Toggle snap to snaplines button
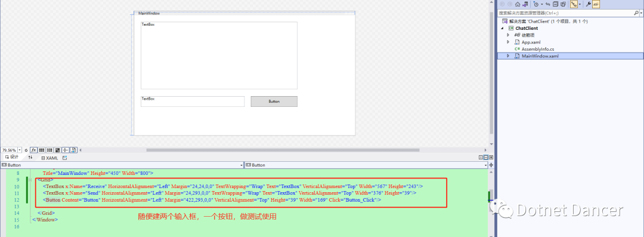The width and height of the screenshot is (644, 237). (x=66, y=150)
